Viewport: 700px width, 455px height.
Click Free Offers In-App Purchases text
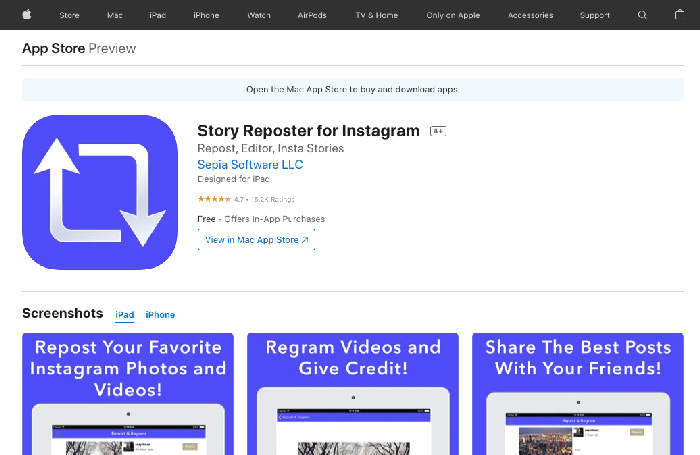tap(261, 219)
